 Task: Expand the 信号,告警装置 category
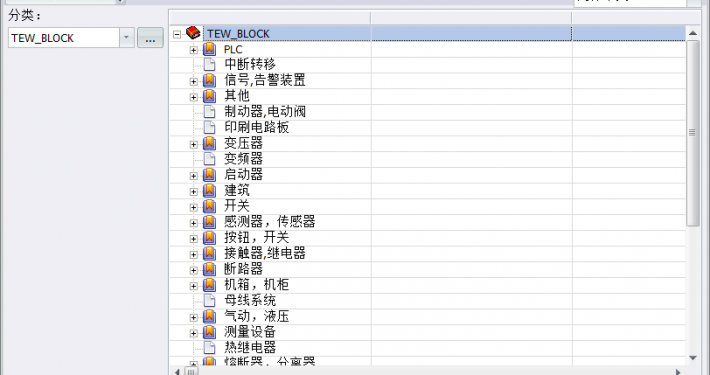pyautogui.click(x=193, y=82)
